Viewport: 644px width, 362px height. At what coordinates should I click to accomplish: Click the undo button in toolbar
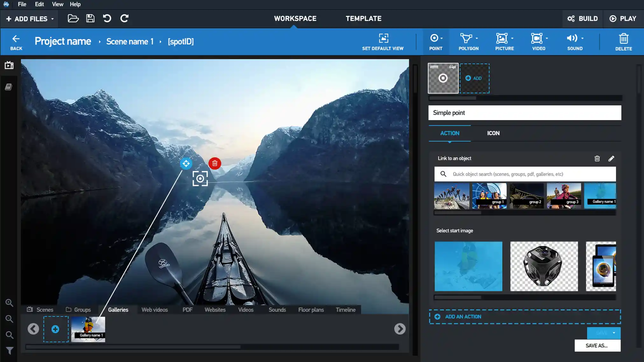point(107,18)
